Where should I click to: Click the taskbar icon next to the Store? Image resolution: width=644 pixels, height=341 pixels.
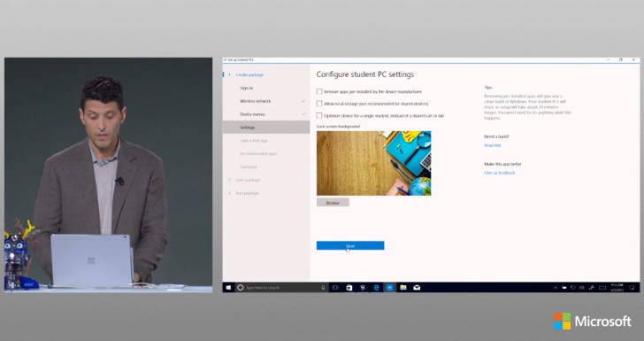(x=363, y=288)
